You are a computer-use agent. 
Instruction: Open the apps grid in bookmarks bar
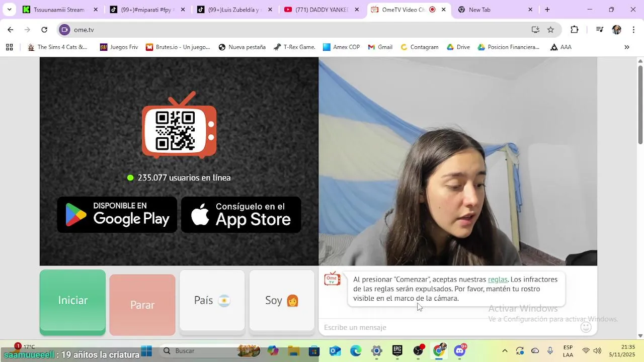click(x=9, y=47)
